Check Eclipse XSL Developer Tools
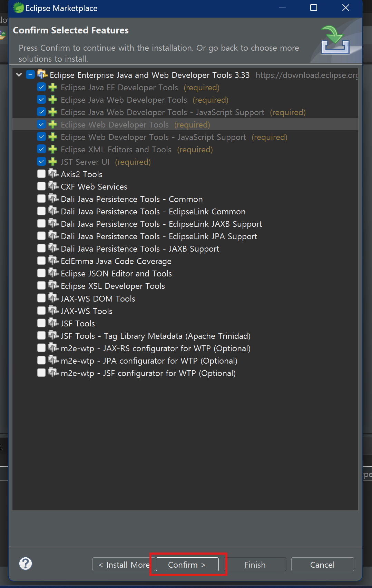 pyautogui.click(x=41, y=285)
